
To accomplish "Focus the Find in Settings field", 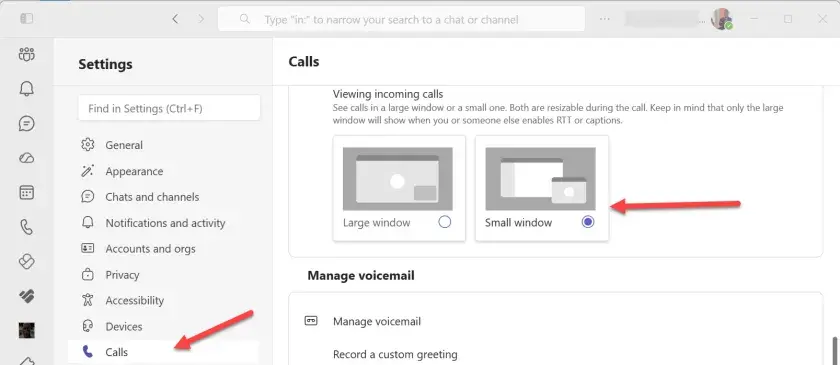I will (169, 108).
